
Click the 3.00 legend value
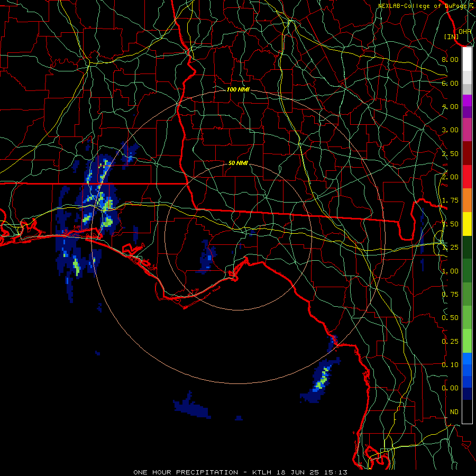click(450, 130)
